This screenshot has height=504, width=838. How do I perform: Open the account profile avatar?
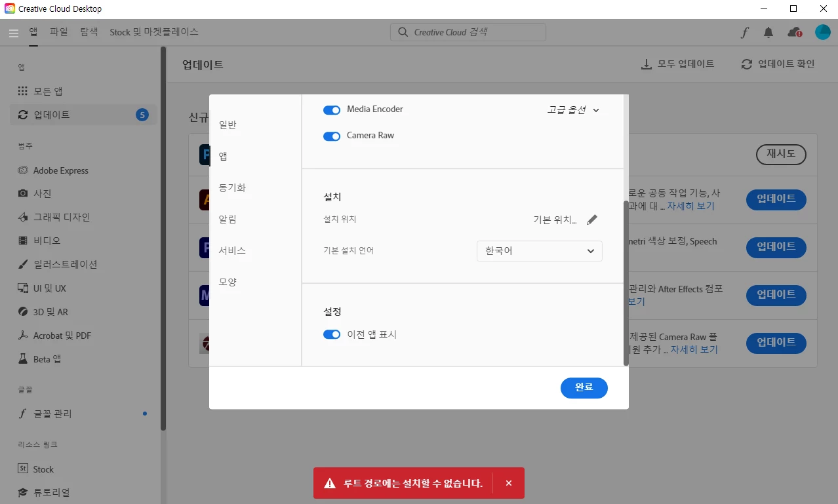(x=822, y=32)
